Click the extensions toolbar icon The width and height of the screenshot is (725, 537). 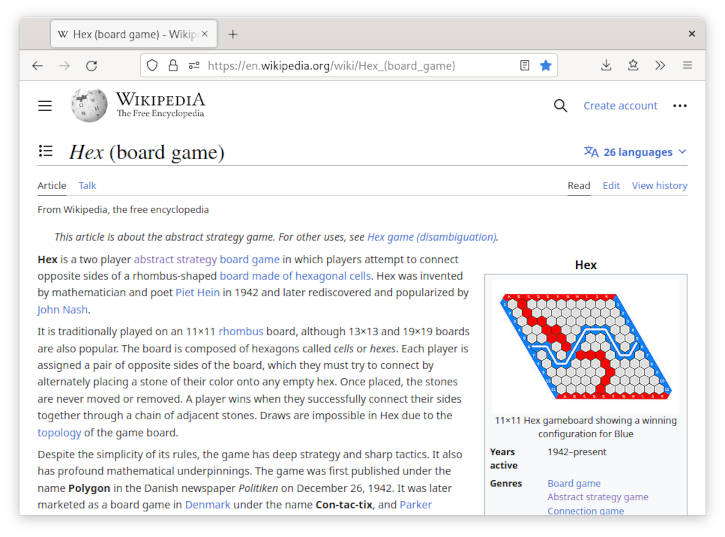click(633, 65)
